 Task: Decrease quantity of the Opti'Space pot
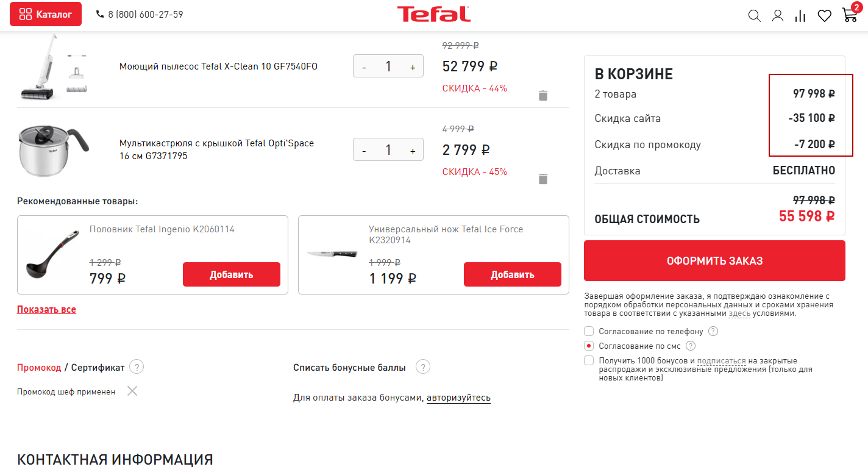pyautogui.click(x=364, y=151)
